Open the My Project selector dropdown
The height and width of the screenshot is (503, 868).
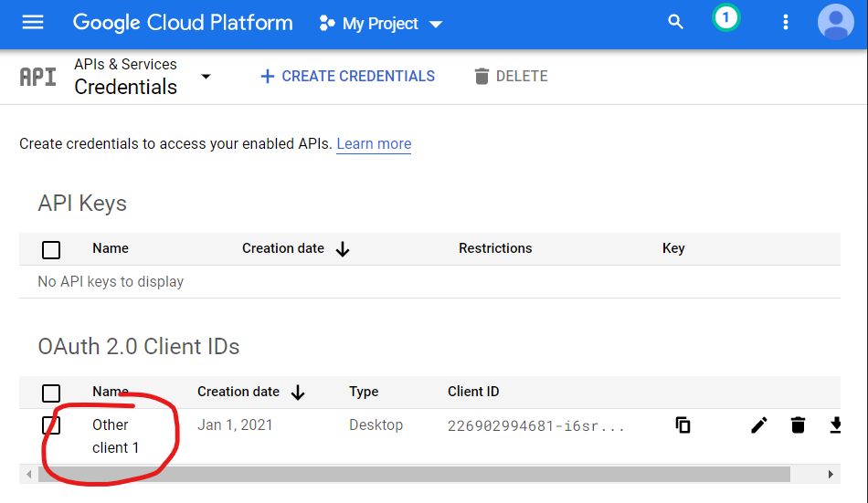(x=381, y=24)
